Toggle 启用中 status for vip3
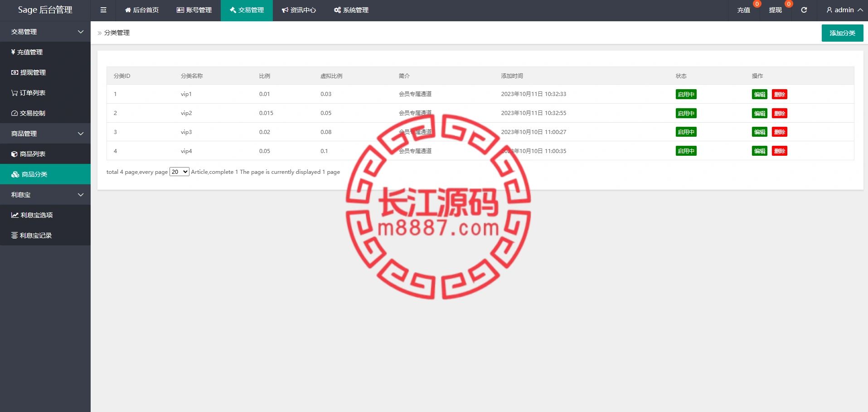Screen dimensions: 868x412 [686, 132]
